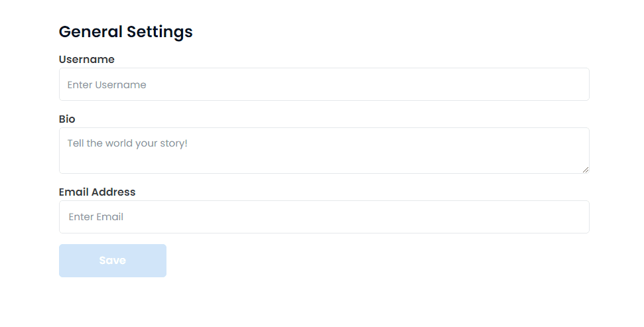Focus the Bio text area
The width and height of the screenshot is (644, 327).
coord(324,151)
